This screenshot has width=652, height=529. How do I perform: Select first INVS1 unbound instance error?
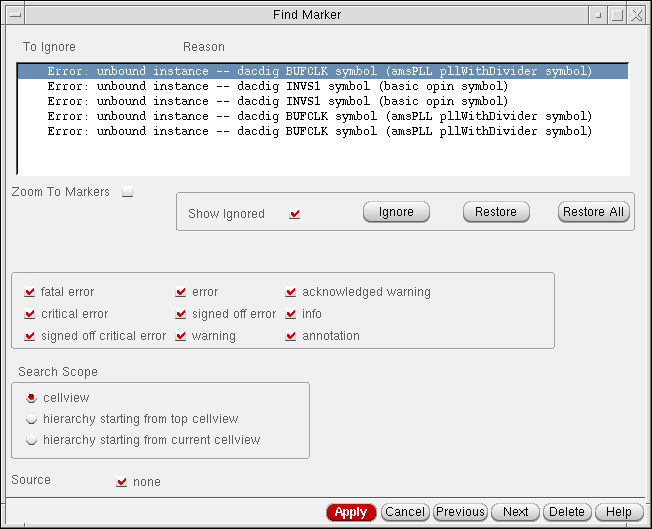pos(278,87)
